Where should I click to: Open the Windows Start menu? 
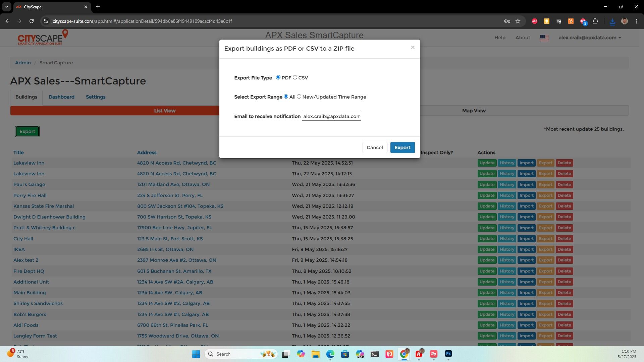(196, 354)
